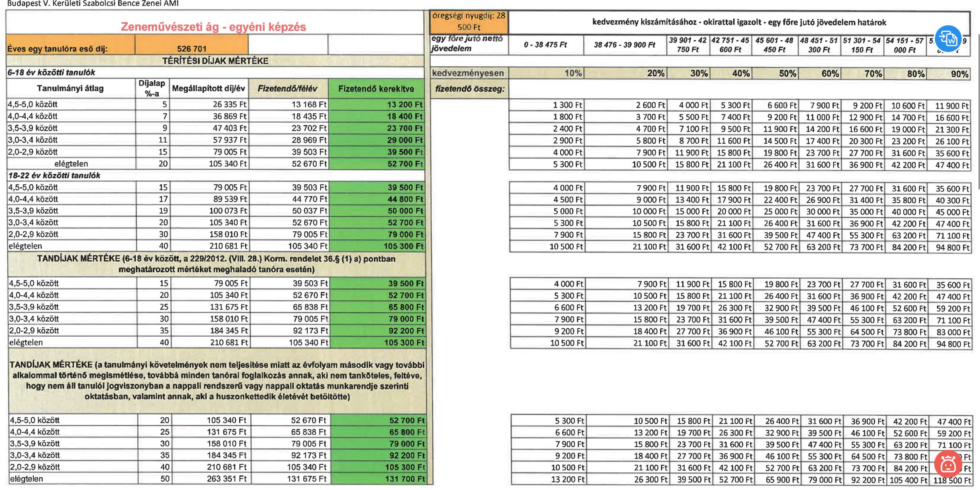Select the '6-18 év közötti tanulók' subheading
Image resolution: width=980 pixels, height=490 pixels.
(51, 73)
